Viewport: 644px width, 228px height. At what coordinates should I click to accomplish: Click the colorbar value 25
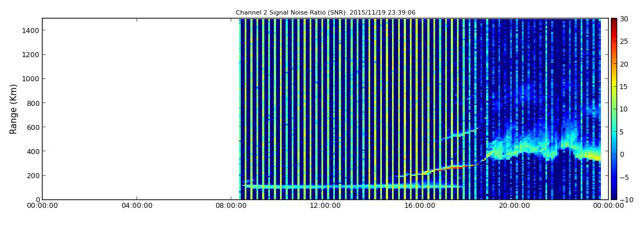624,41
